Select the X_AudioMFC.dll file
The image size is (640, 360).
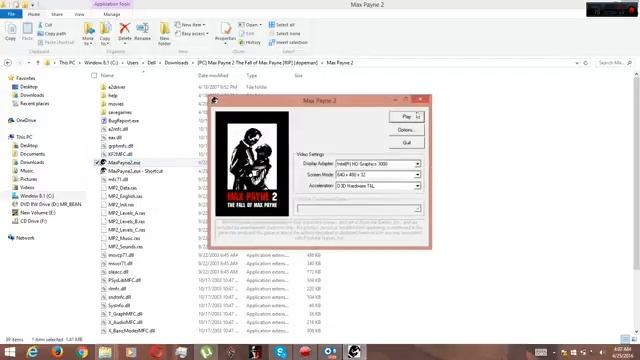pyautogui.click(x=125, y=322)
